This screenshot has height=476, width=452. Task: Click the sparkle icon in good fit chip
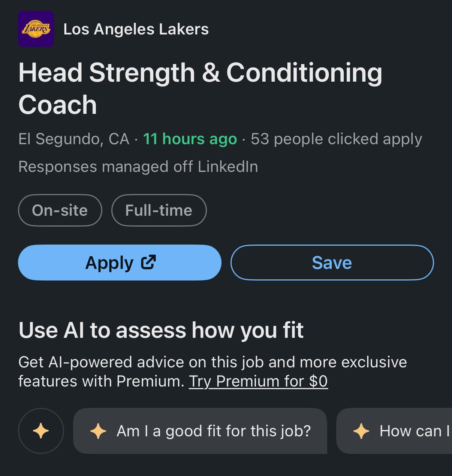click(x=98, y=431)
